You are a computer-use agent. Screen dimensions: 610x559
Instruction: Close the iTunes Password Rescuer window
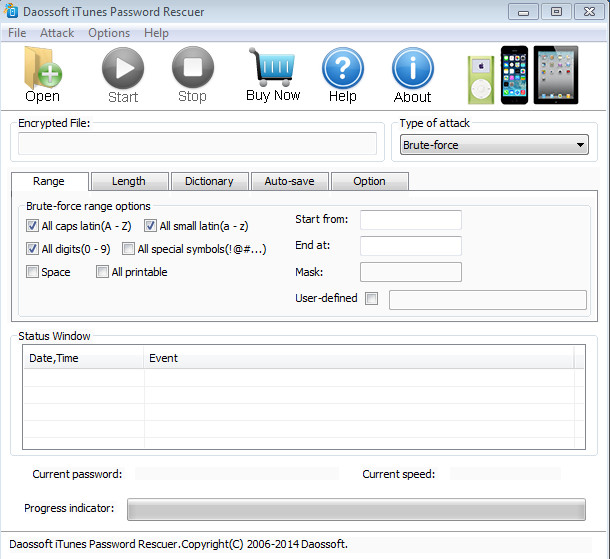click(589, 12)
